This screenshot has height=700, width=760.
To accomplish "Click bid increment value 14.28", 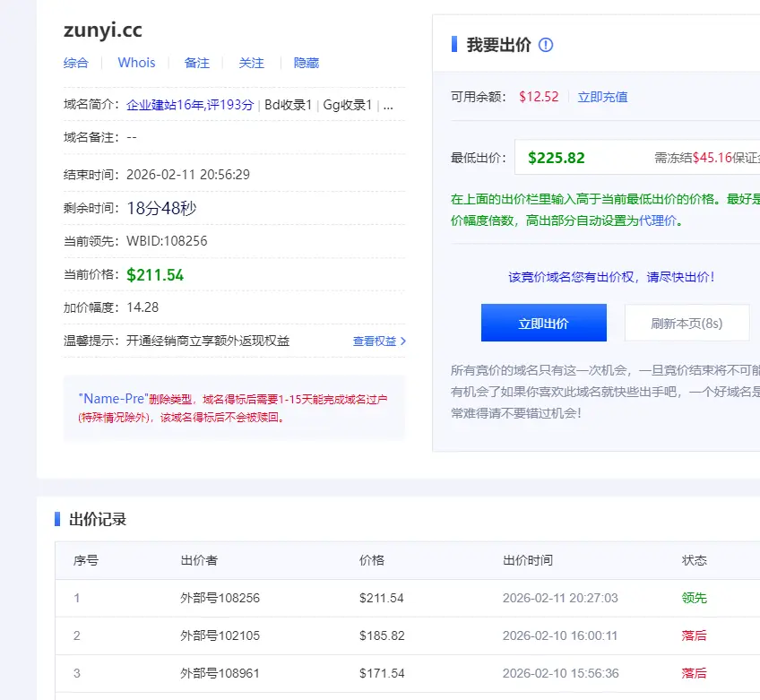I will 142,307.
